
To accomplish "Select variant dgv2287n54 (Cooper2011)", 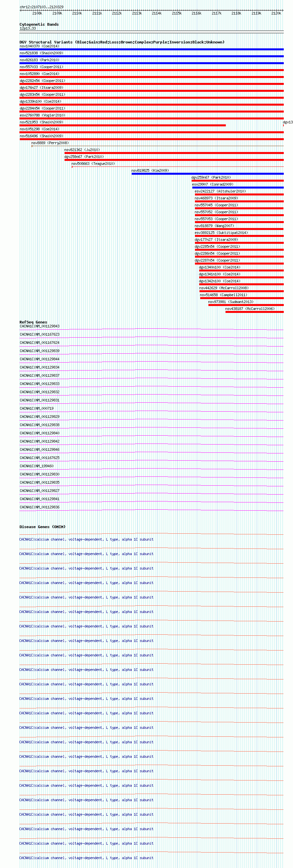I will click(x=218, y=260).
